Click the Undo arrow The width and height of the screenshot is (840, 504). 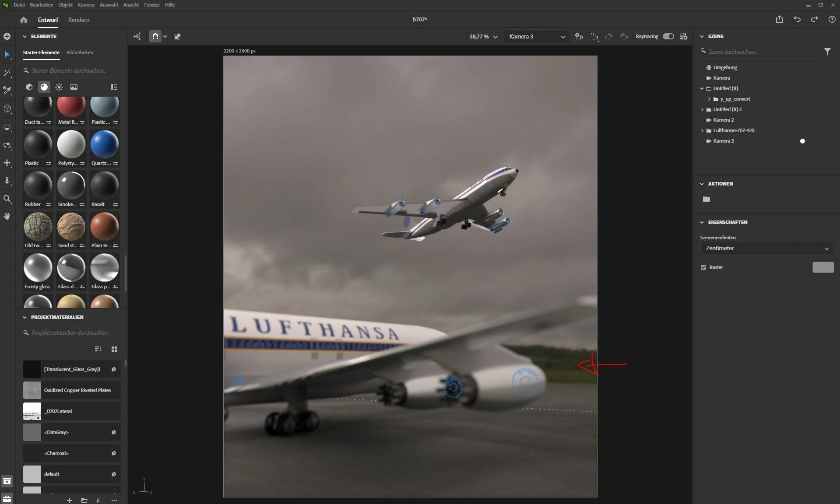click(x=797, y=19)
